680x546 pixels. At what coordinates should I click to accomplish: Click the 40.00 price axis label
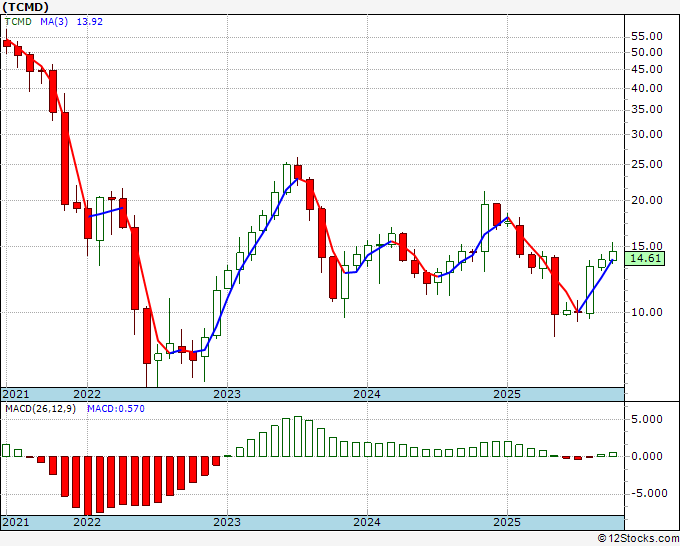[x=647, y=88]
